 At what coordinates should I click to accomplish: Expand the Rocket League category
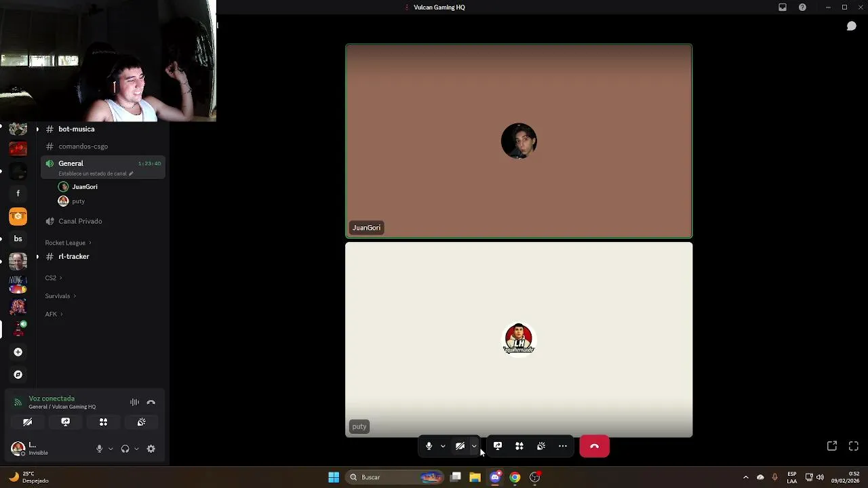tap(68, 243)
